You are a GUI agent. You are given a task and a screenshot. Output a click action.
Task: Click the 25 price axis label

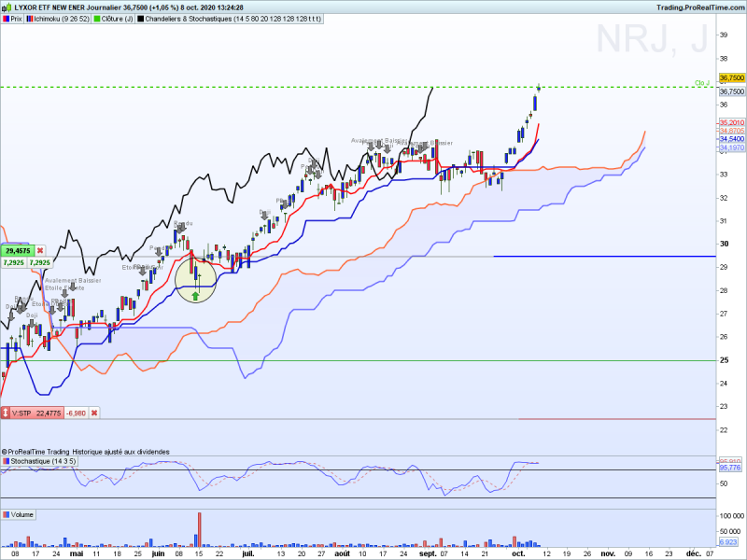(725, 360)
